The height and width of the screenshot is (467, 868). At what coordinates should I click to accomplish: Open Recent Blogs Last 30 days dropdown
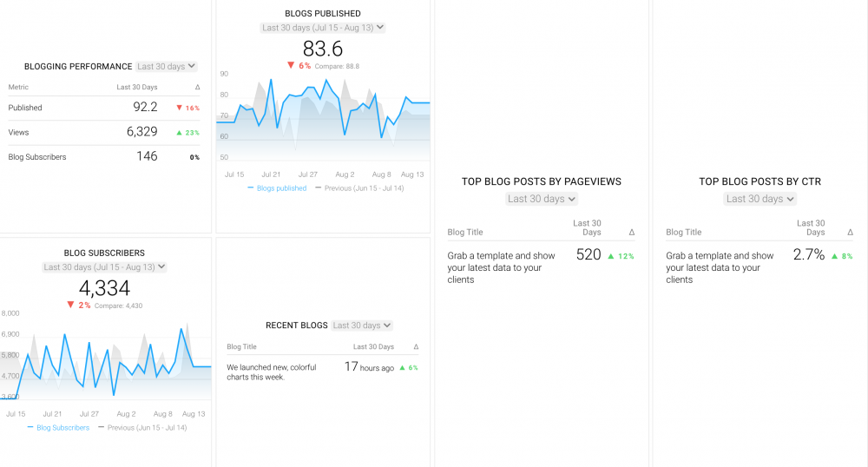(362, 326)
